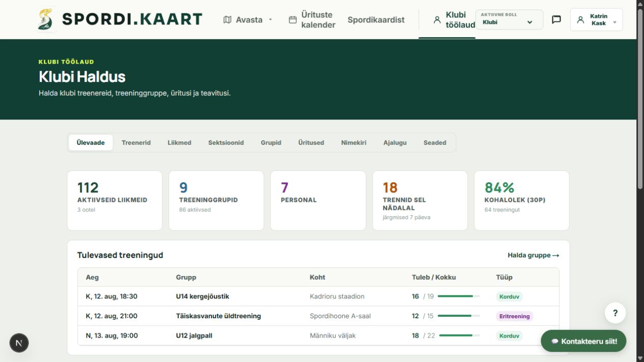
Task: Open the Spordikaardist link
Action: (376, 20)
